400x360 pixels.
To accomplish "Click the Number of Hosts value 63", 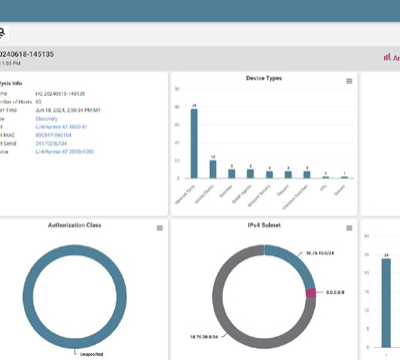I will [x=38, y=102].
